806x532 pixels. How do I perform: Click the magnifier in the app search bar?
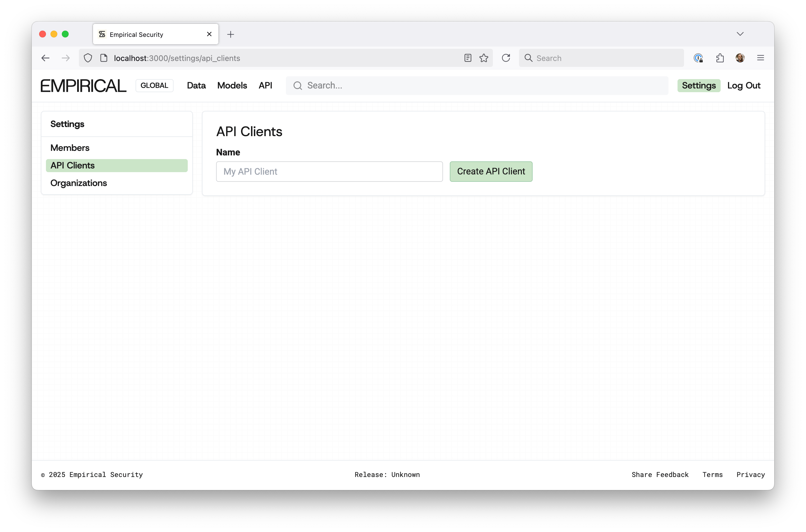pyautogui.click(x=297, y=86)
